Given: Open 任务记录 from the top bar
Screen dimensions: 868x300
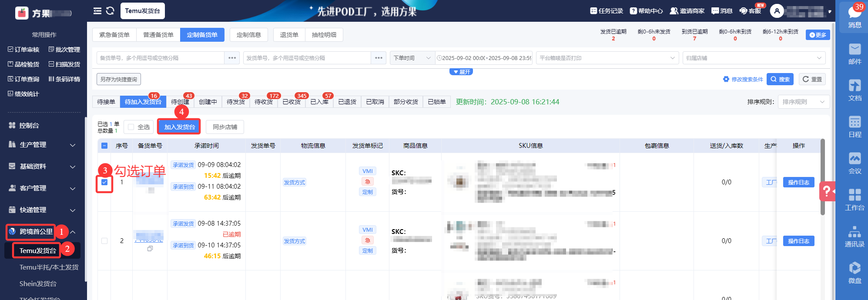Looking at the screenshot, I should tap(607, 11).
